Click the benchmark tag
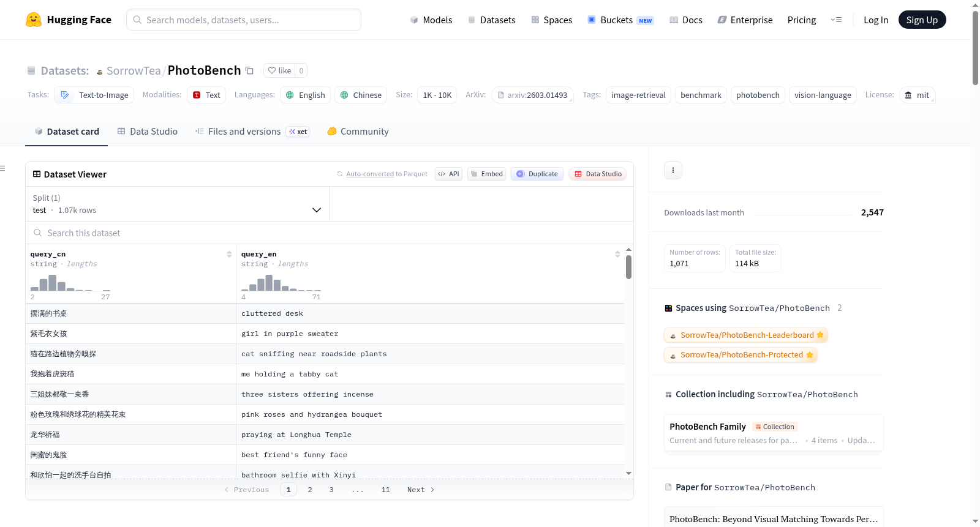The image size is (980, 527). point(701,95)
